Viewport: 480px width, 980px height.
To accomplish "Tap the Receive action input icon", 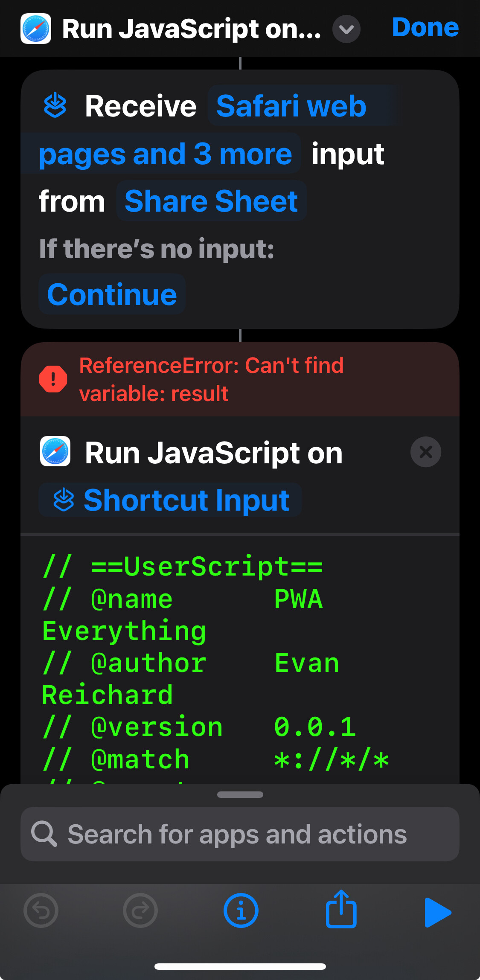I will pyautogui.click(x=55, y=105).
